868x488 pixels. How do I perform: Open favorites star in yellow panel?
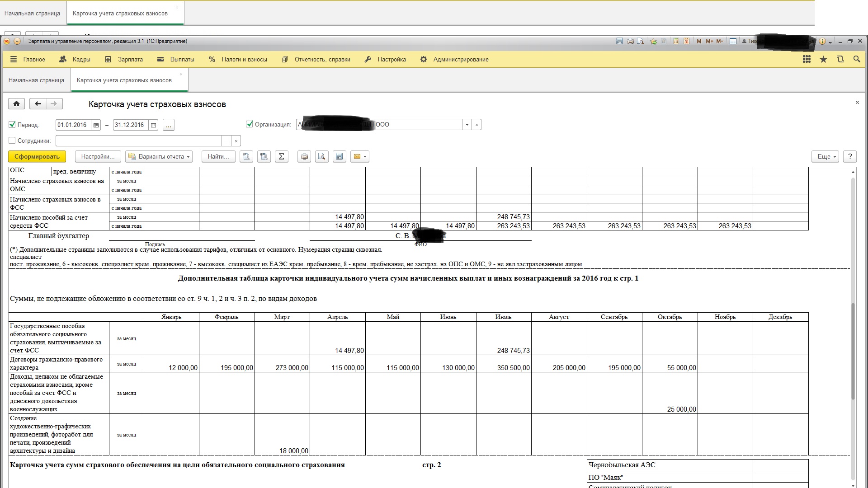click(823, 59)
